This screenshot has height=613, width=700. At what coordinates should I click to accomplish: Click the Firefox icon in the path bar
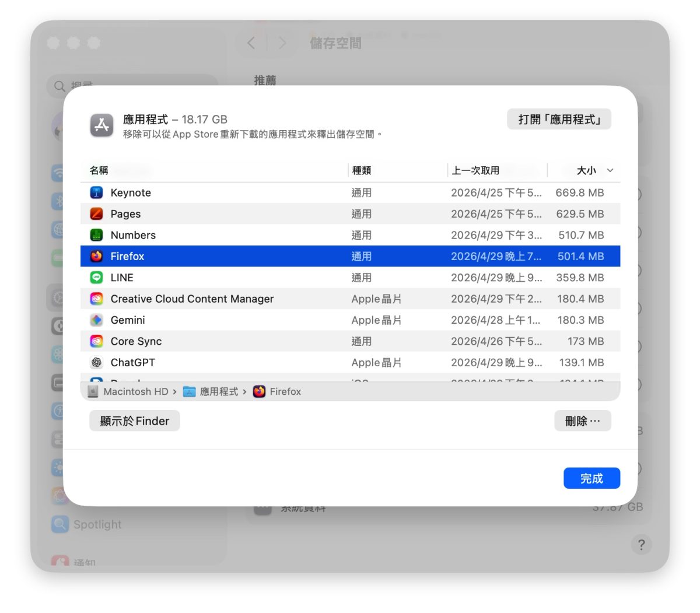pos(259,391)
